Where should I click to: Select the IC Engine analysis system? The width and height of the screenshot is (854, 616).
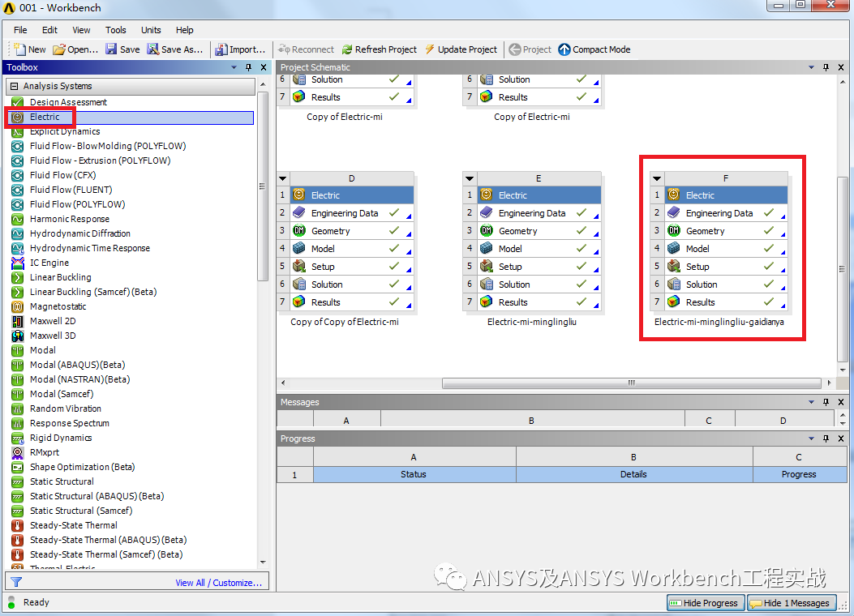[49, 263]
